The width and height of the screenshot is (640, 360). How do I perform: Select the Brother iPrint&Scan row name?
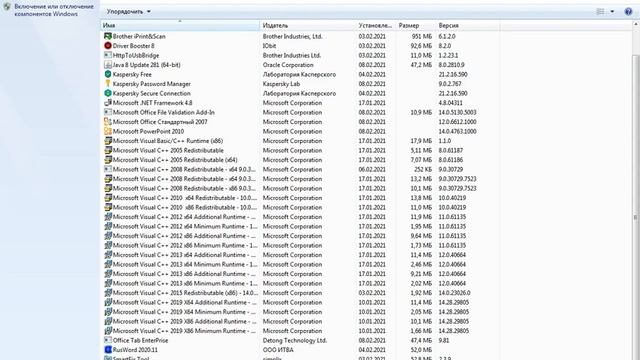pyautogui.click(x=139, y=36)
